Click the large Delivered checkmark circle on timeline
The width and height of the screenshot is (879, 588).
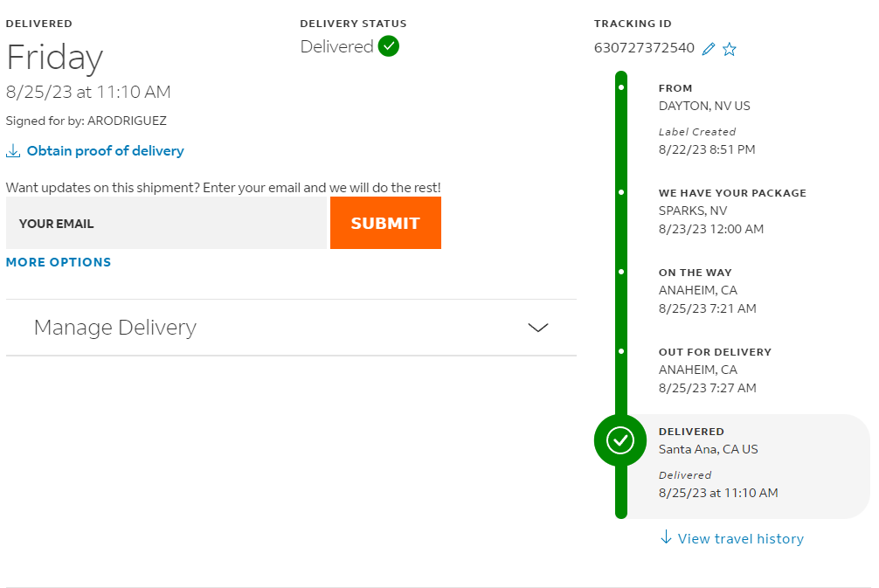click(x=620, y=440)
